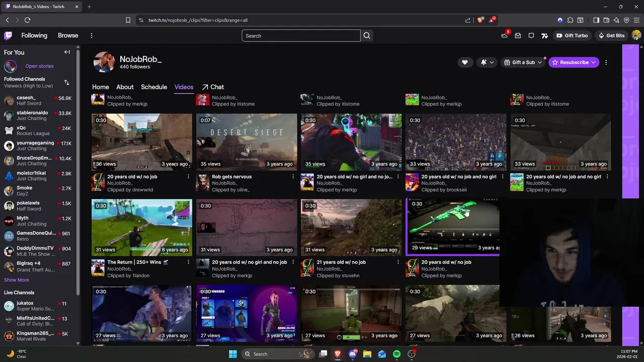Open channel options three-dot menu beside Resubscribe
The image size is (644, 362).
tap(606, 62)
